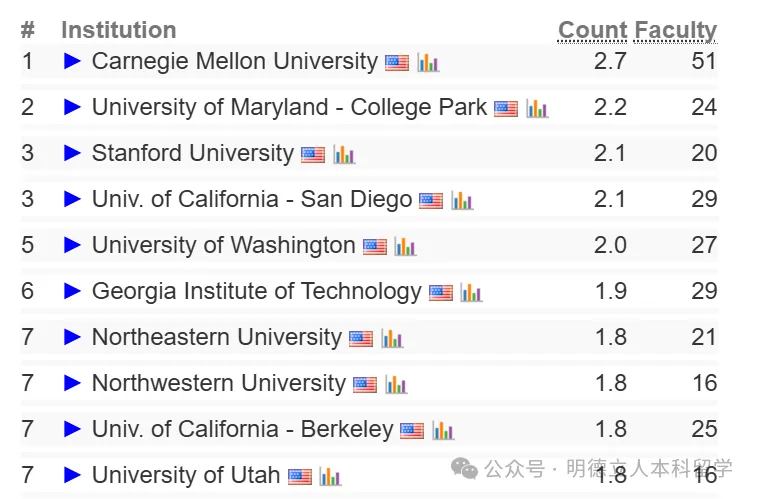Screen dimensions: 757x499
Task: Click the Faculty column header
Action: point(675,31)
